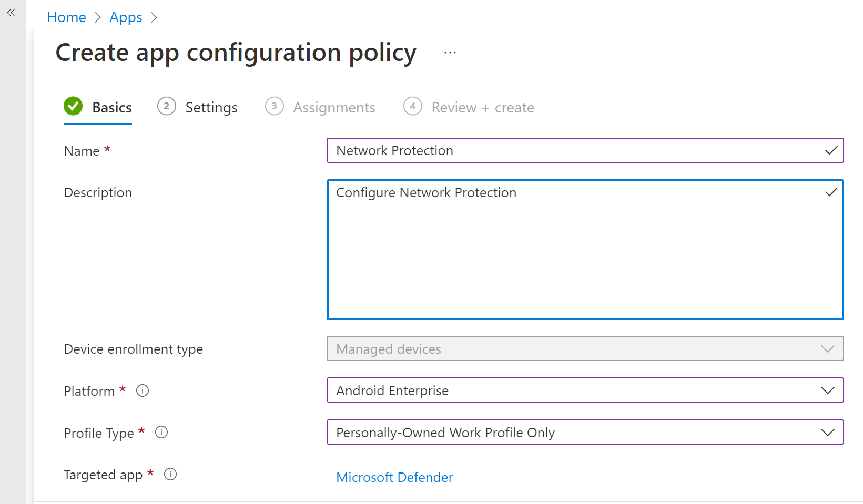The height and width of the screenshot is (504, 863).
Task: Click the 'Targeted app' field label
Action: click(x=103, y=475)
